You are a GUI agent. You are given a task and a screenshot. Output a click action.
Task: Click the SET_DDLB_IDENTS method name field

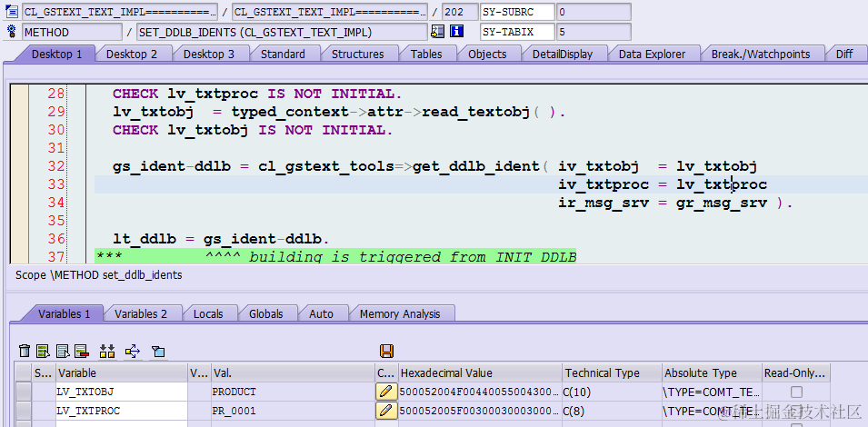[x=281, y=32]
